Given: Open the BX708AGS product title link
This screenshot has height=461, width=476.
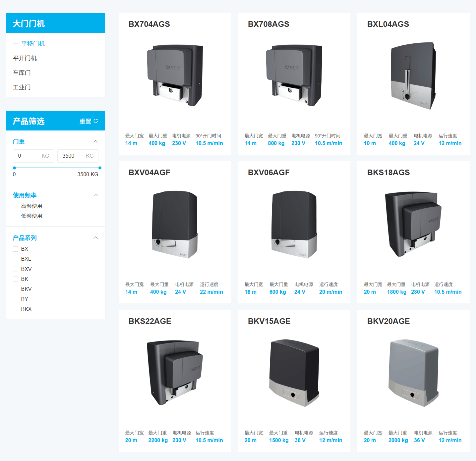Looking at the screenshot, I should (x=268, y=24).
